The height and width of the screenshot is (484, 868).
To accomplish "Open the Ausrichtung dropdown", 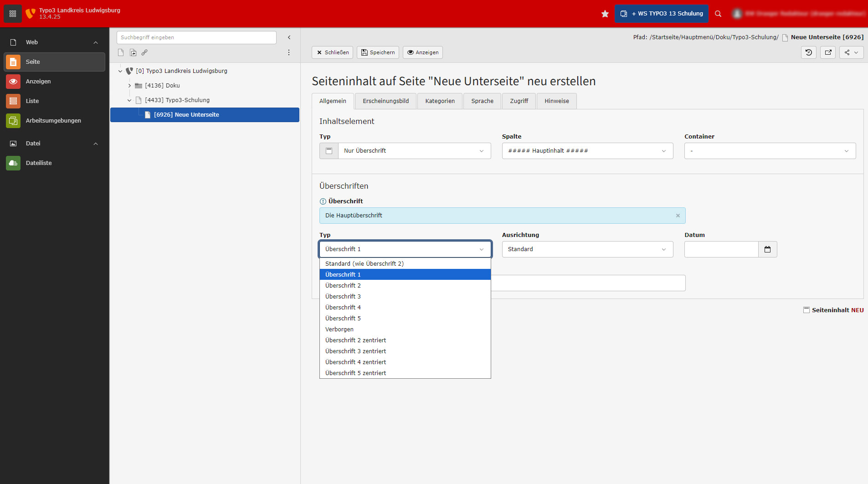I will (587, 249).
